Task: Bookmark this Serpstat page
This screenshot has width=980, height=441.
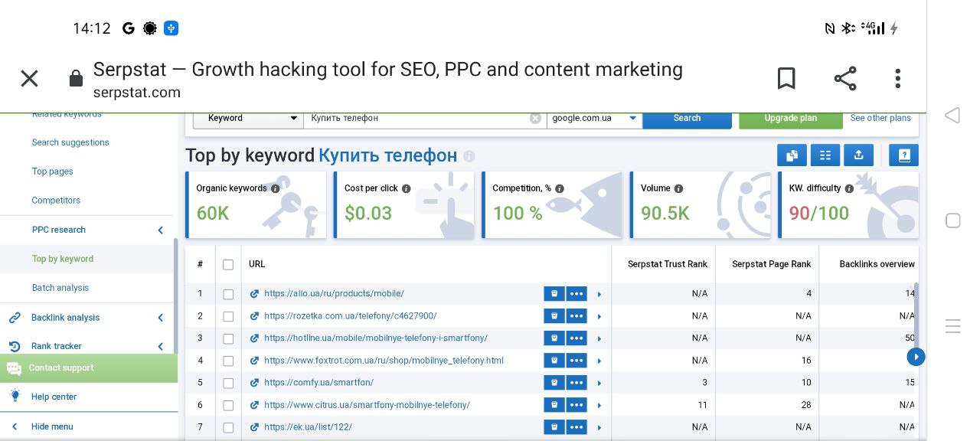Action: click(786, 78)
